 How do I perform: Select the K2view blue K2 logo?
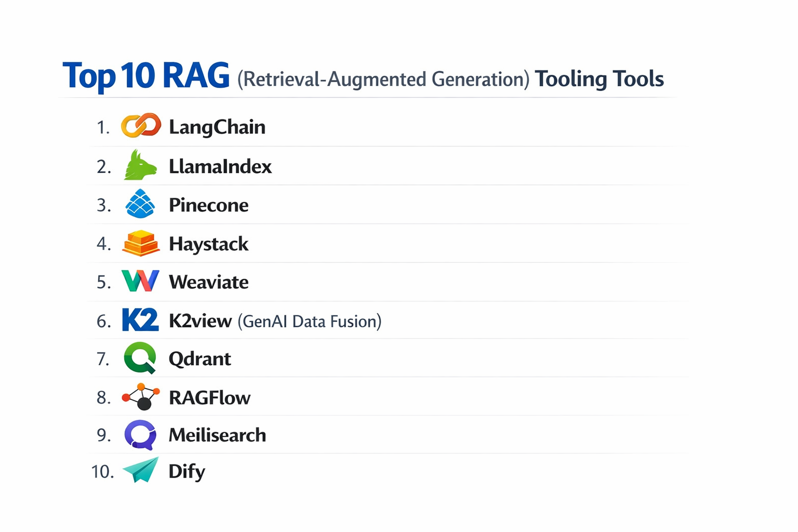140,320
